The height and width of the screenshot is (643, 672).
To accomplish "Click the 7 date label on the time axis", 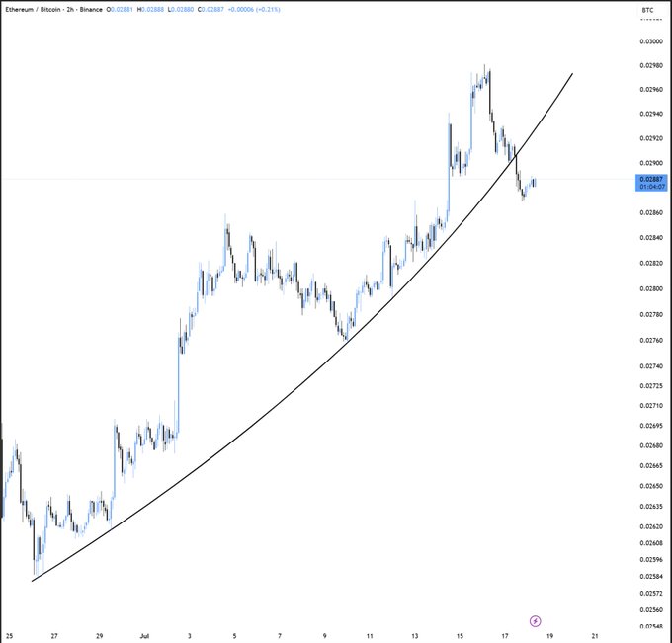I will (280, 636).
